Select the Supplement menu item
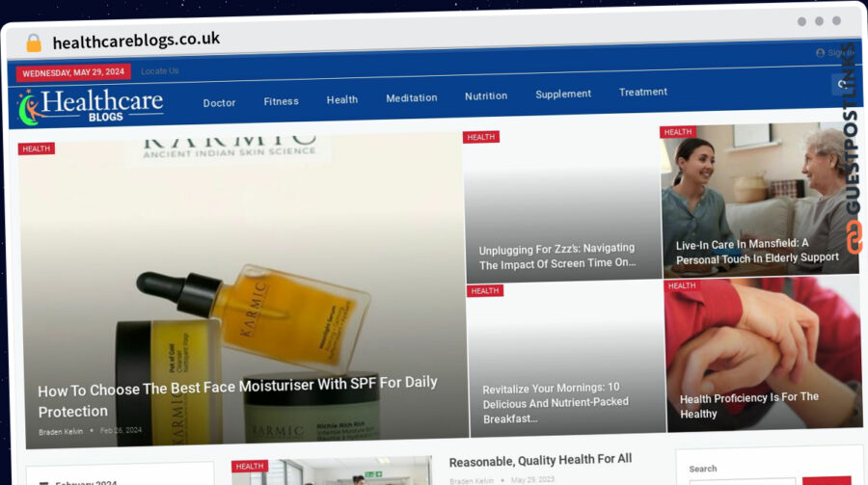 point(563,94)
